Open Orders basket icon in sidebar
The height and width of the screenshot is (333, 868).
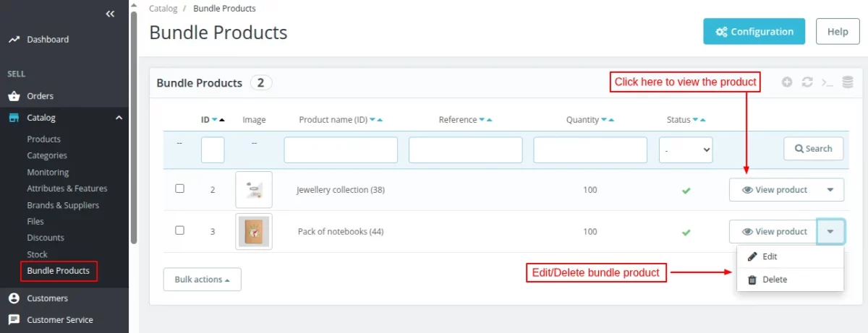[14, 96]
